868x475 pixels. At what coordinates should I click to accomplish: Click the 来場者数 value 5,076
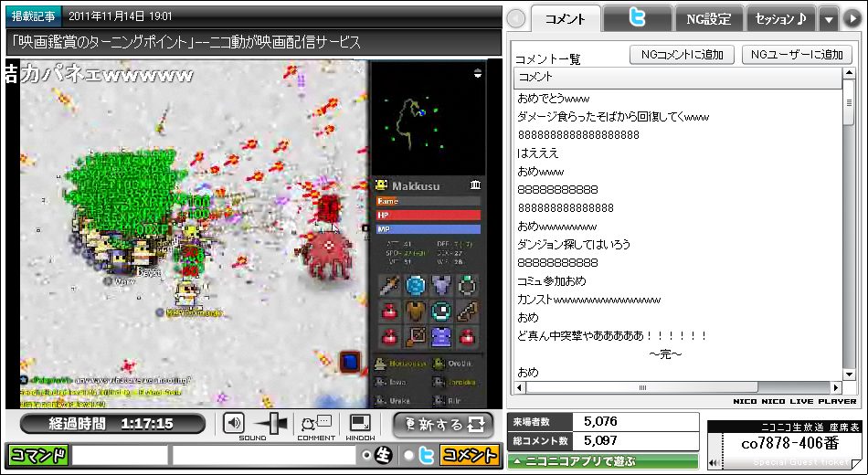600,421
